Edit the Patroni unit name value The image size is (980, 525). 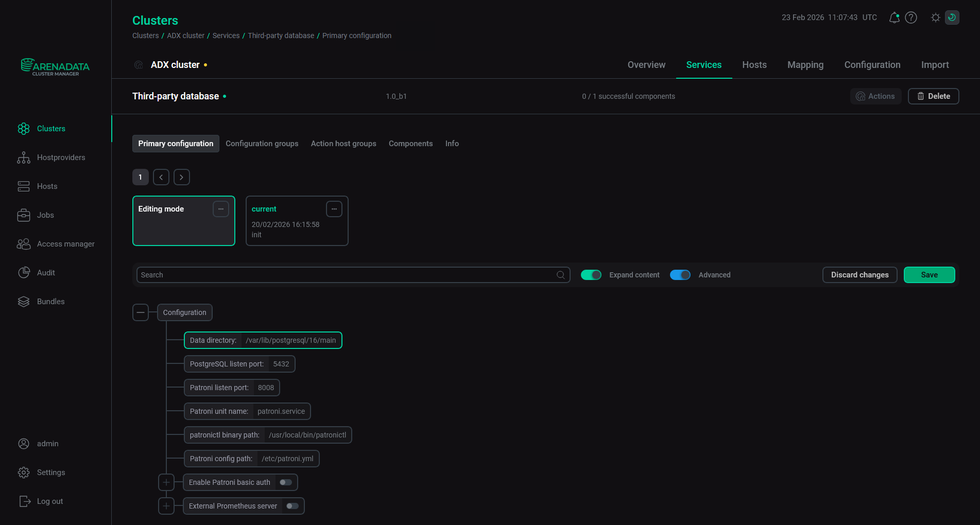pyautogui.click(x=281, y=411)
